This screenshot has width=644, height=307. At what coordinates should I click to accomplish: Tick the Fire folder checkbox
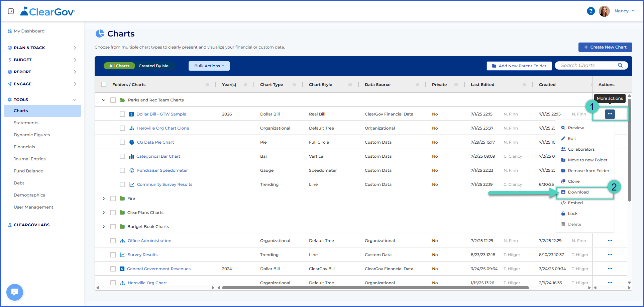[113, 199]
